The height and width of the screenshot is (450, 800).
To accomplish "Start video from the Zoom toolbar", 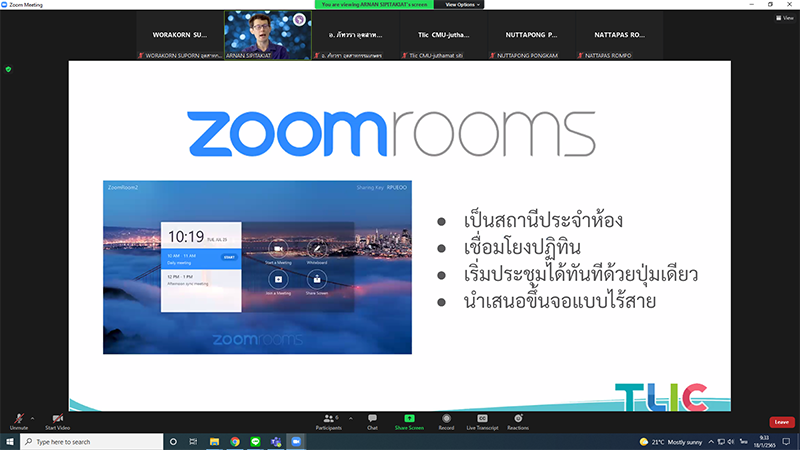I will [x=58, y=421].
